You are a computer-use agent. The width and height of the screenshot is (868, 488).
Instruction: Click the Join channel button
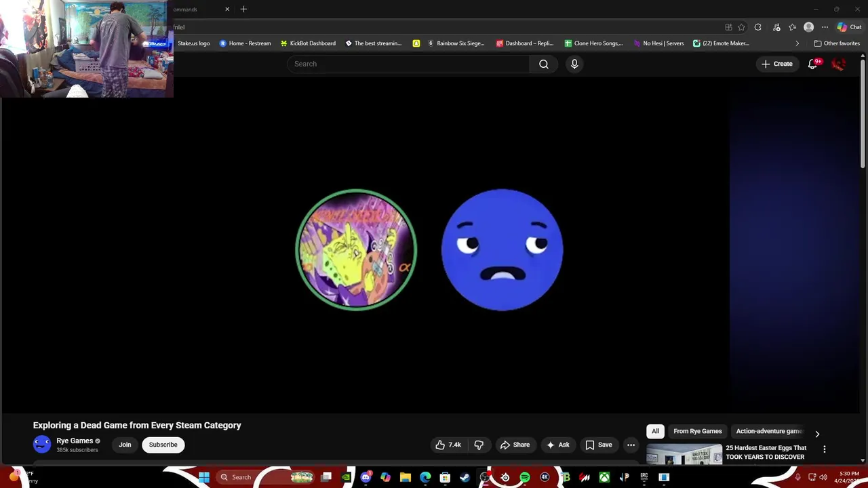click(x=125, y=445)
